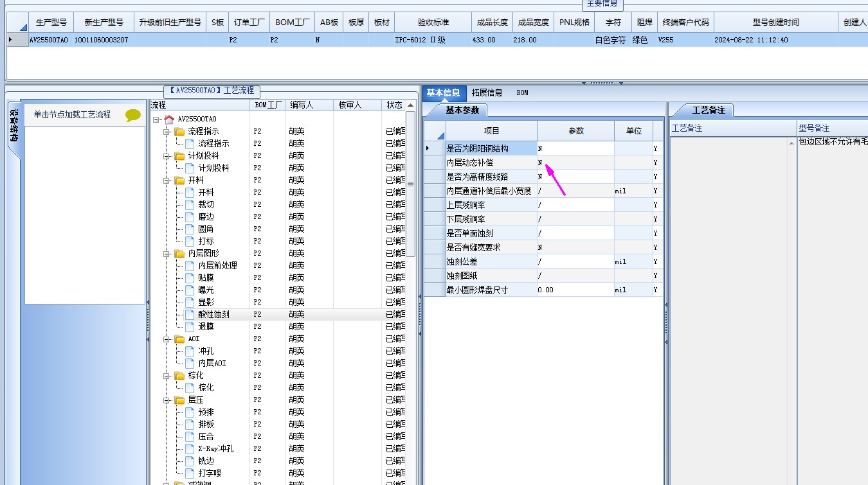Open the 拓展信息 tab
The image size is (868, 485).
click(487, 93)
